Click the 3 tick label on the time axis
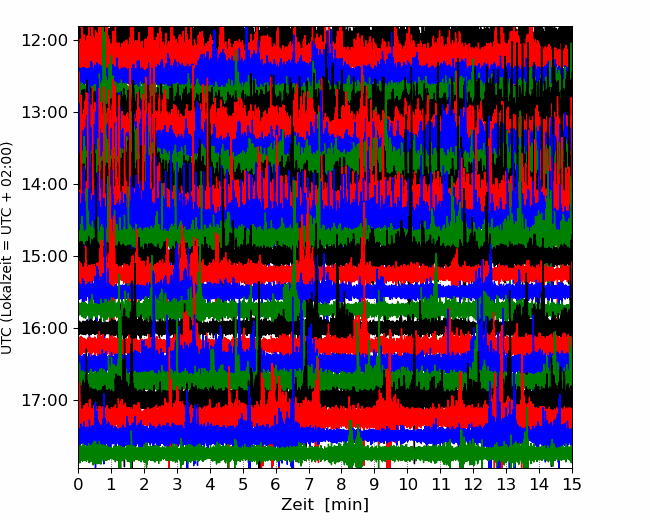Viewport: 650px width, 520px height. pyautogui.click(x=177, y=484)
